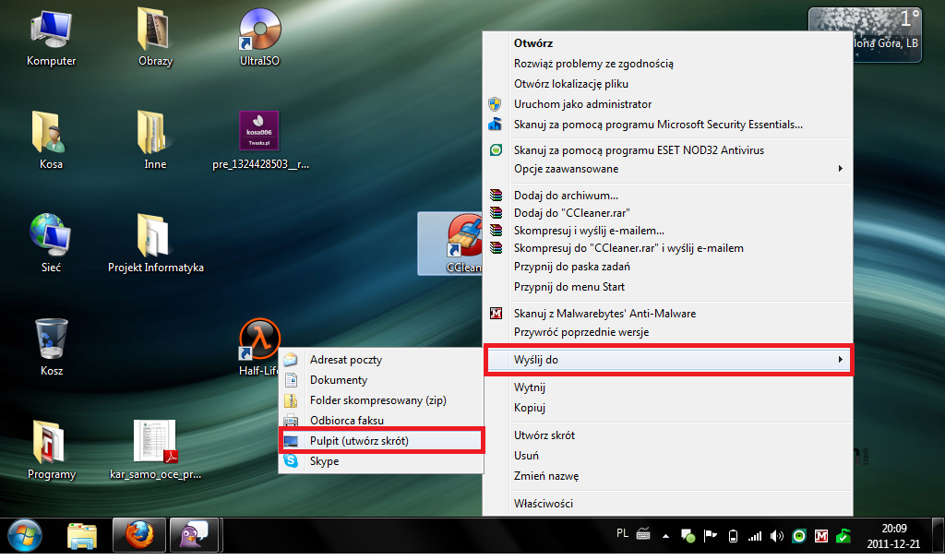The width and height of the screenshot is (945, 560).
Task: Send to Pulpit (utwórz skrót)
Action: point(381,441)
